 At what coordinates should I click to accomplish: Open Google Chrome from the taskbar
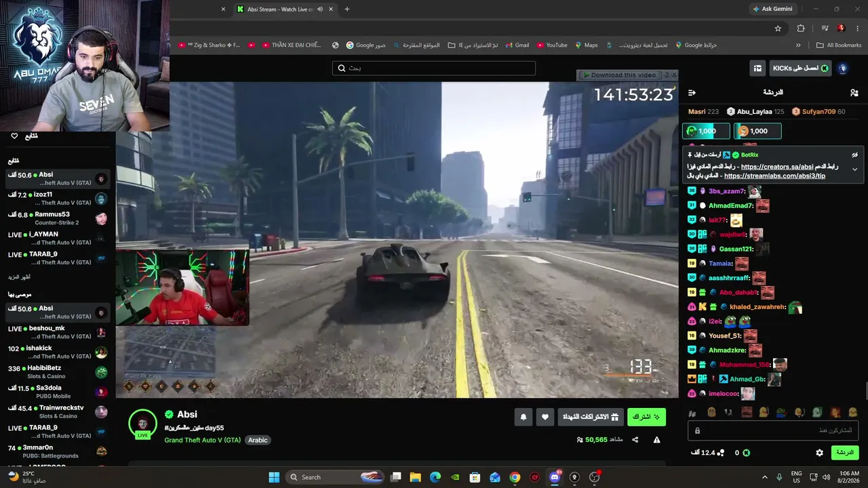tap(515, 477)
